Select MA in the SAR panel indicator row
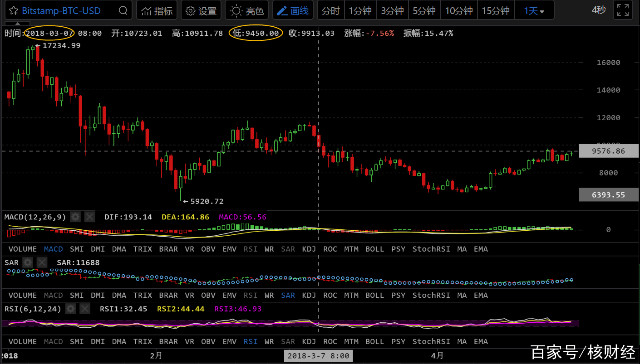Image resolution: width=640 pixels, height=364 pixels. (462, 295)
